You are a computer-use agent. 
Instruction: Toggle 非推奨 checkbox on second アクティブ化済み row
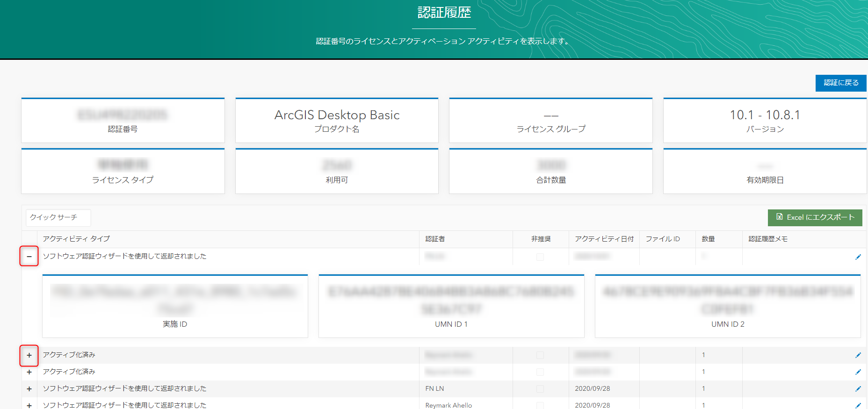(x=540, y=372)
